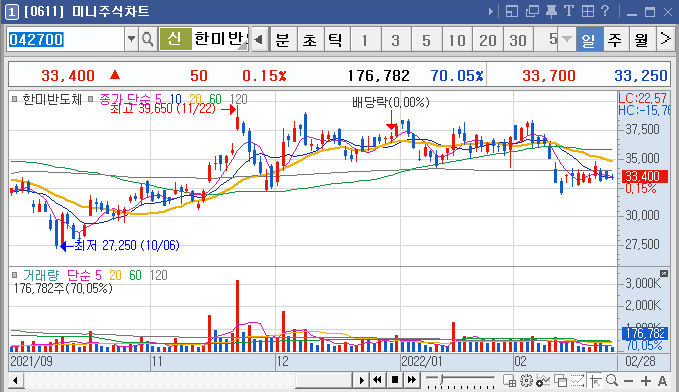679x392 pixels.
Task: Click the grid table icon in title bar
Action: click(x=588, y=11)
